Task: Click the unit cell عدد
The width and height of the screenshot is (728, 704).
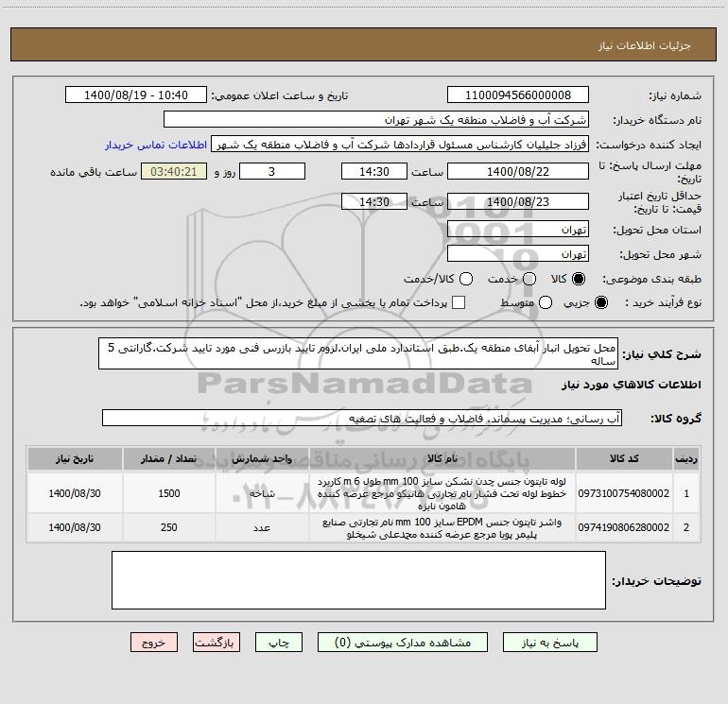Action: [262, 528]
